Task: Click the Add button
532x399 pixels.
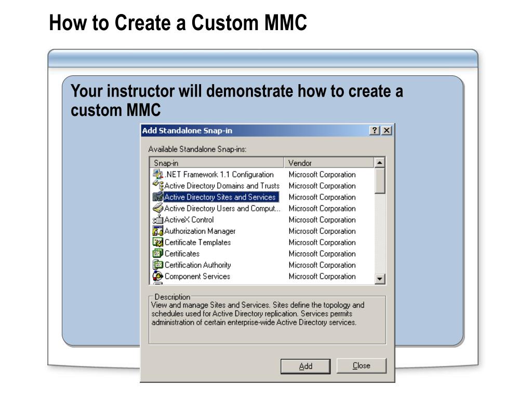Action: (x=305, y=366)
